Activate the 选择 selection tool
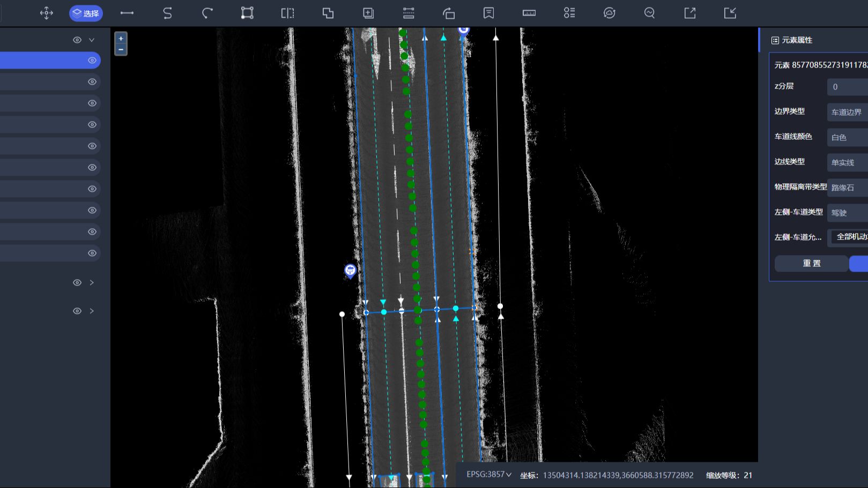Image resolution: width=868 pixels, height=488 pixels. (86, 13)
